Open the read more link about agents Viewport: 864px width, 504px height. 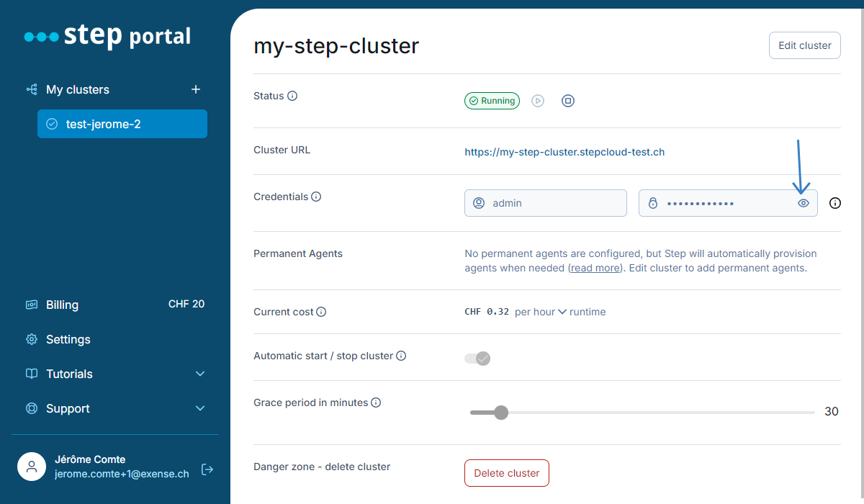[595, 268]
